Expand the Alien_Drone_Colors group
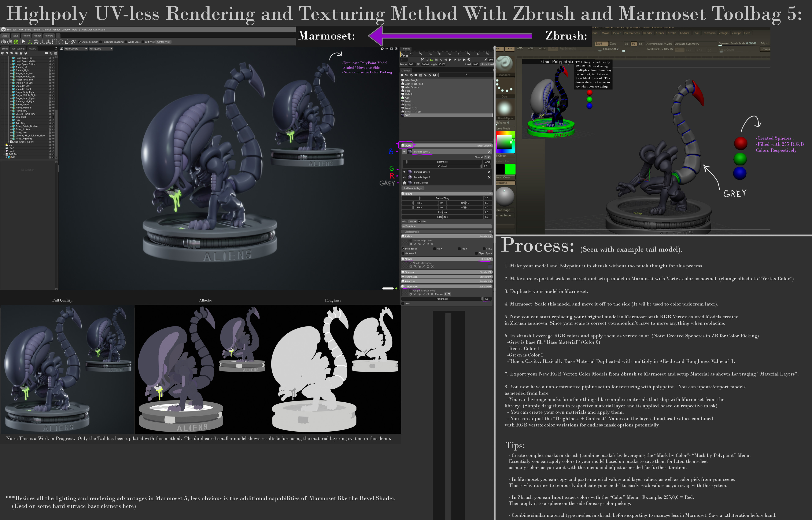This screenshot has height=520, width=812. 9,142
